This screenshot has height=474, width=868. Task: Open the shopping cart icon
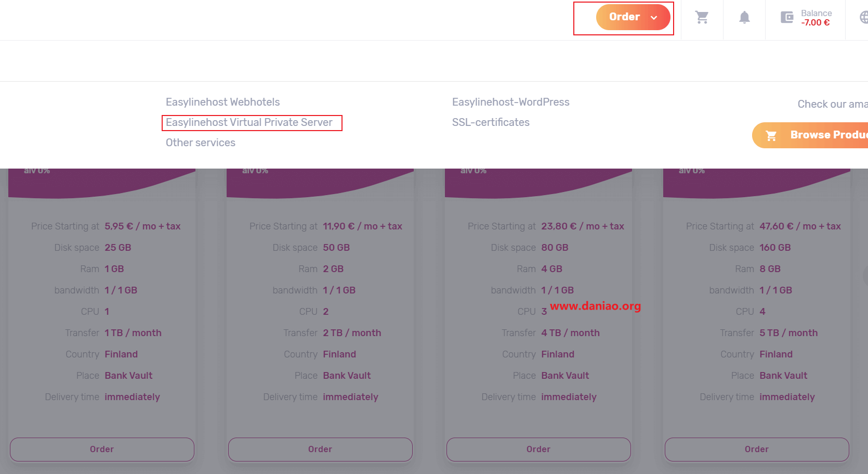702,18
